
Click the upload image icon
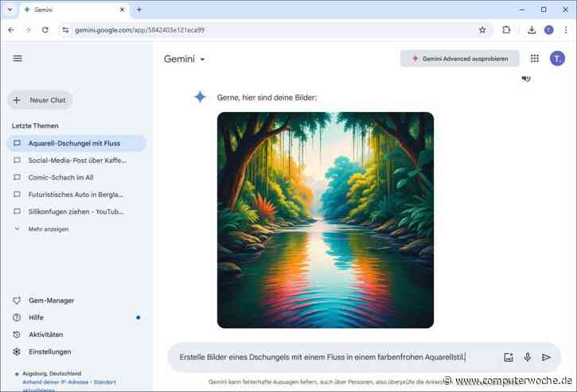(509, 357)
